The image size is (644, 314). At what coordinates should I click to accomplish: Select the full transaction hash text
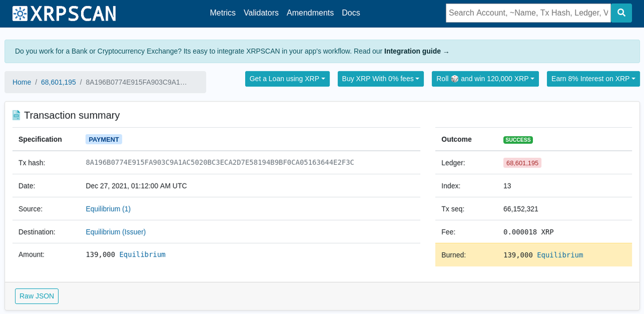coord(220,163)
